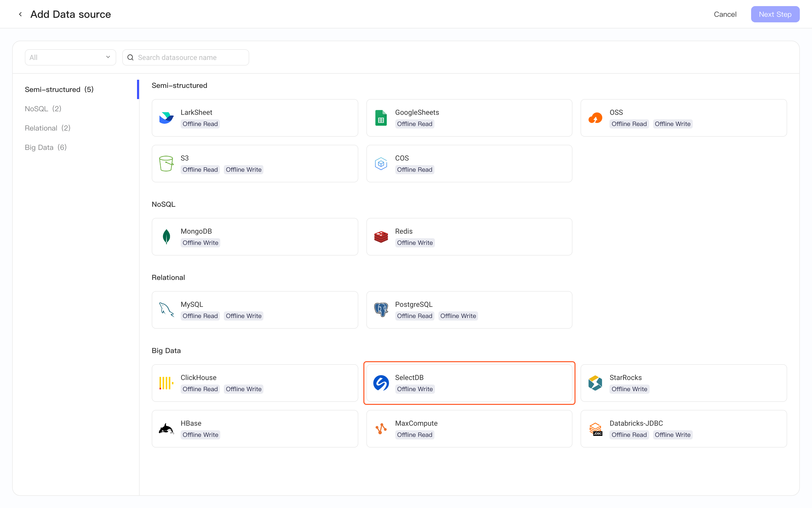812x508 pixels.
Task: Click the OSS orange cloud icon
Action: pos(595,118)
